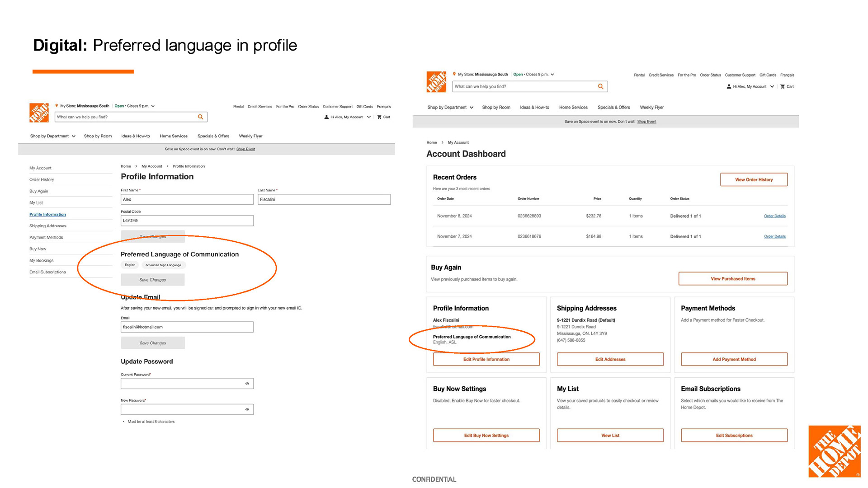
Task: Open My Account chevron on Account Dashboard page
Action: coord(772,86)
